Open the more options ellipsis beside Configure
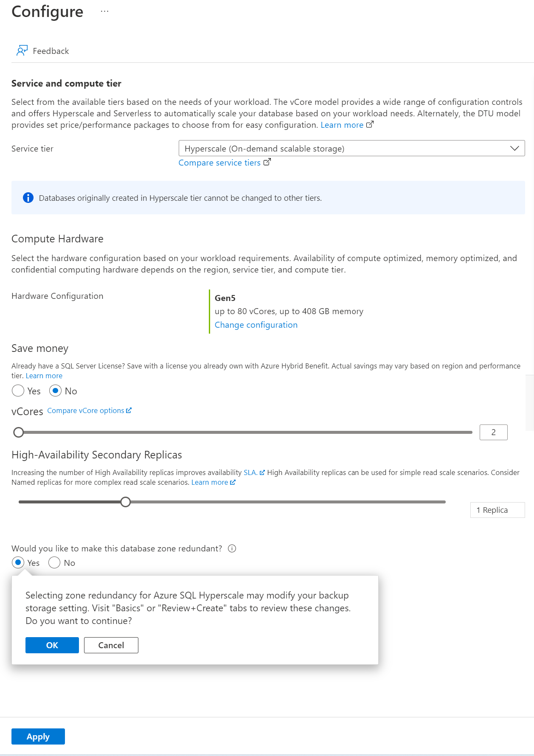Image resolution: width=534 pixels, height=756 pixels. pos(104,11)
